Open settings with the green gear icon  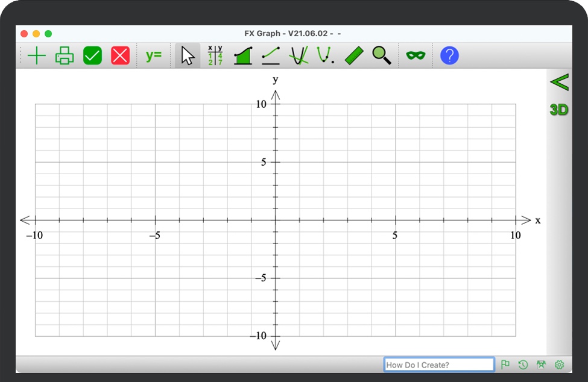pyautogui.click(x=559, y=365)
